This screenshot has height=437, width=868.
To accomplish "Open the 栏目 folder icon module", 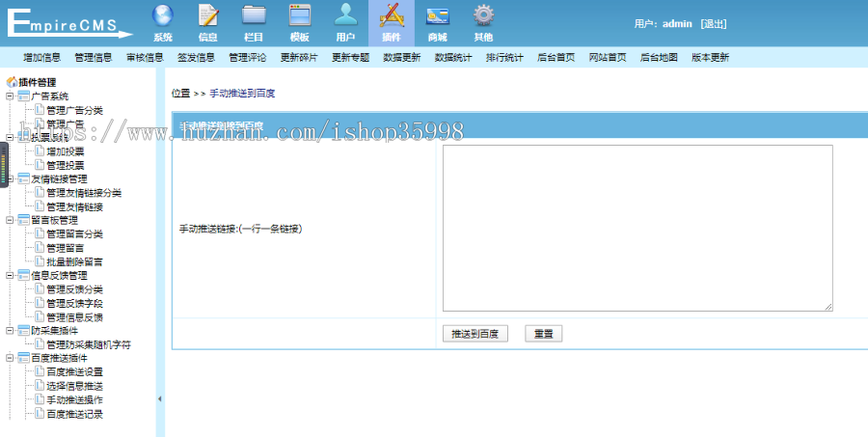I will point(254,23).
